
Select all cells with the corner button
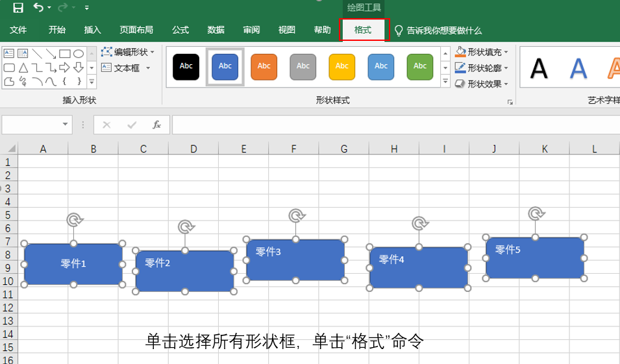(11, 149)
